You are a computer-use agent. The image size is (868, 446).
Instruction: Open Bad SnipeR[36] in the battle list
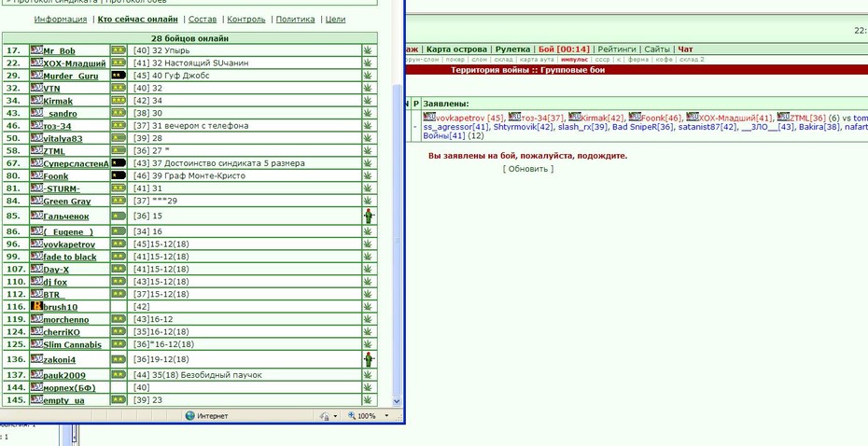pyautogui.click(x=642, y=127)
